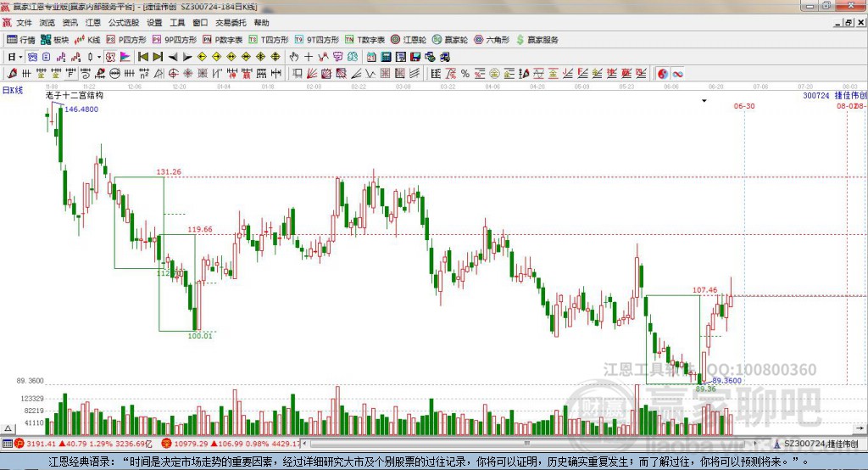Open the T四方形 time square
868x470 pixels.
[269, 40]
